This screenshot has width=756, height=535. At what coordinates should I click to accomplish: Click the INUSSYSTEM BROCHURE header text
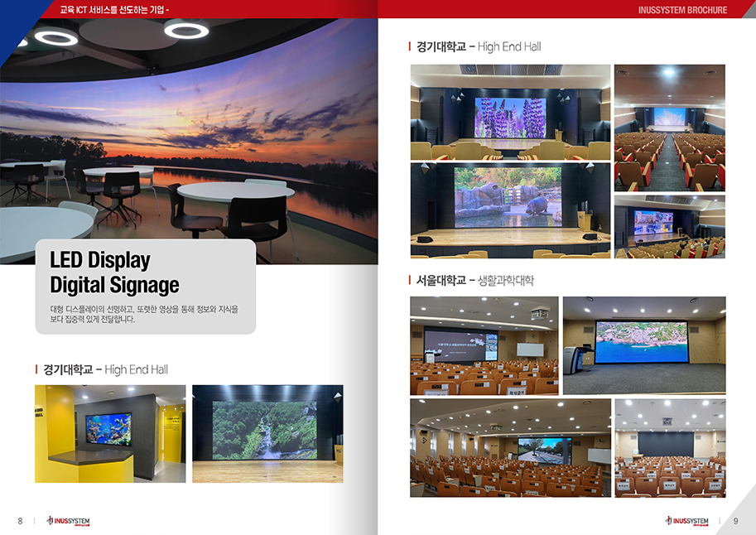(x=682, y=10)
